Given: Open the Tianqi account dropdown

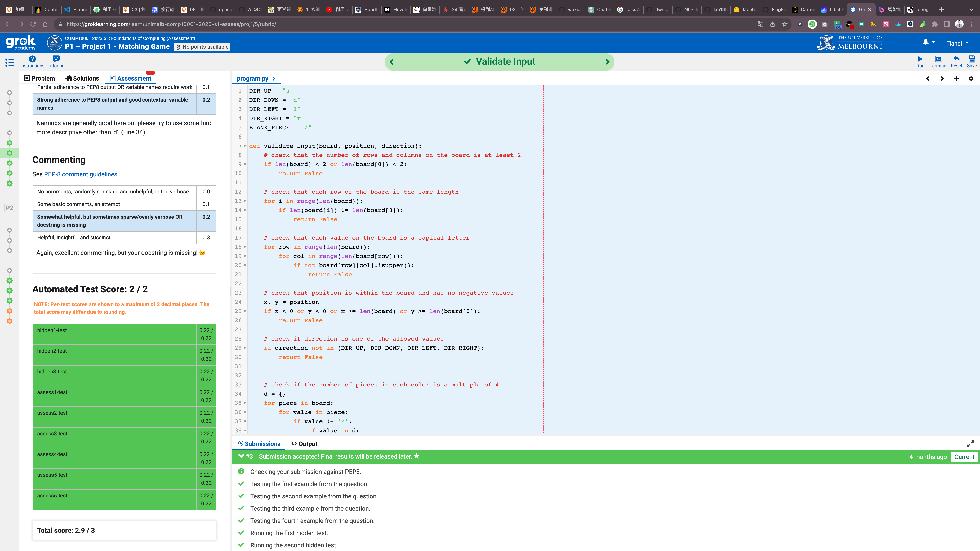Looking at the screenshot, I should point(957,43).
